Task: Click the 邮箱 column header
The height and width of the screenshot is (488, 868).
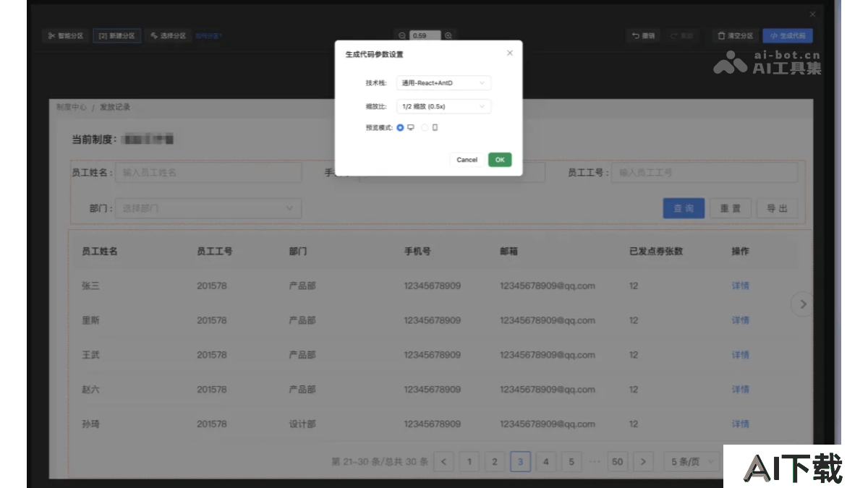Action: (509, 252)
